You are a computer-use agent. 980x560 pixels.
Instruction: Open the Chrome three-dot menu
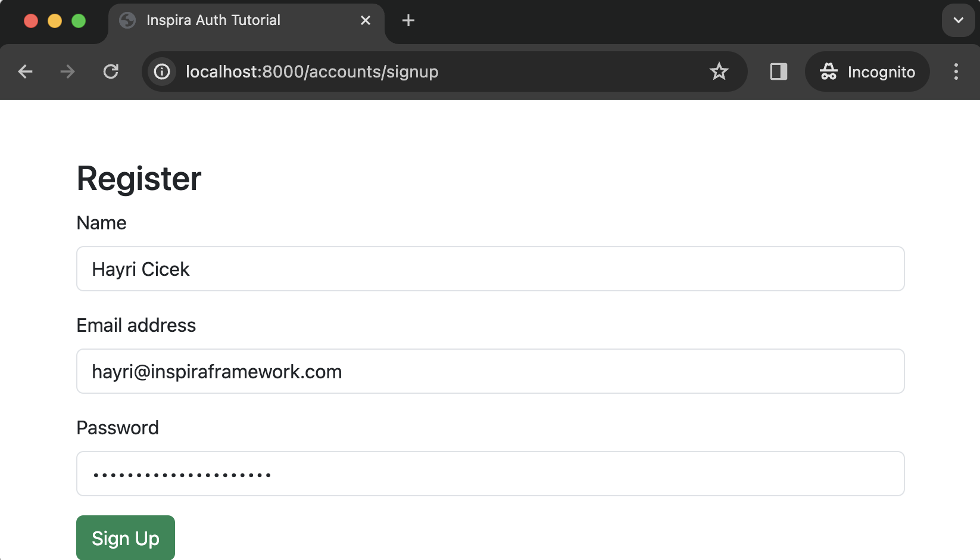pos(956,72)
